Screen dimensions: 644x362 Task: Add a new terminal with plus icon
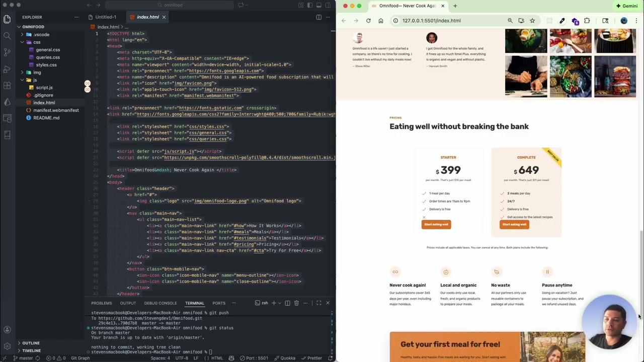(x=274, y=303)
